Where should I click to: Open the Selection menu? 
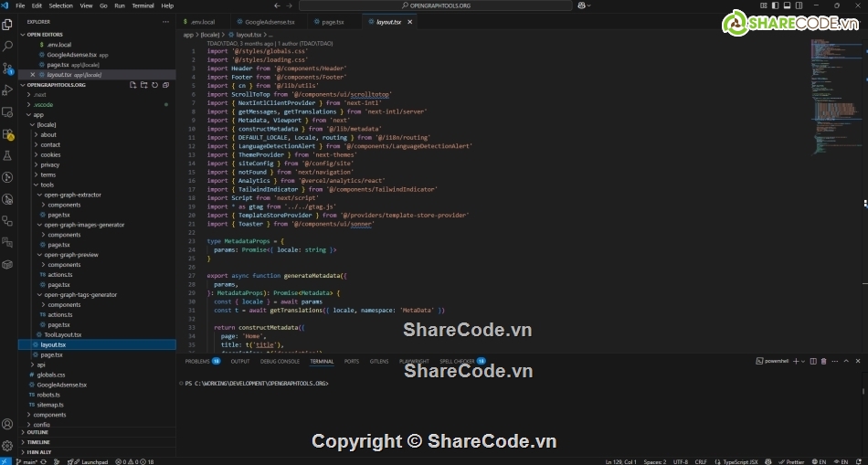point(60,5)
